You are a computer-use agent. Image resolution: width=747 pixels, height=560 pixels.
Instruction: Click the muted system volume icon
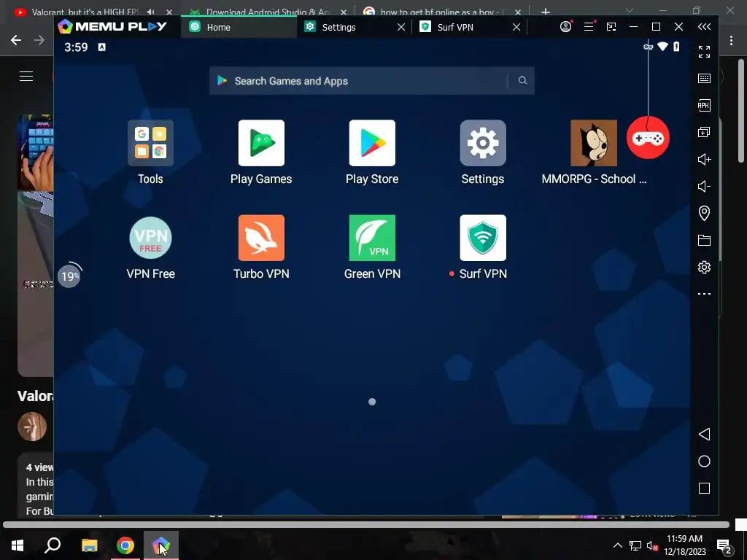(x=653, y=545)
